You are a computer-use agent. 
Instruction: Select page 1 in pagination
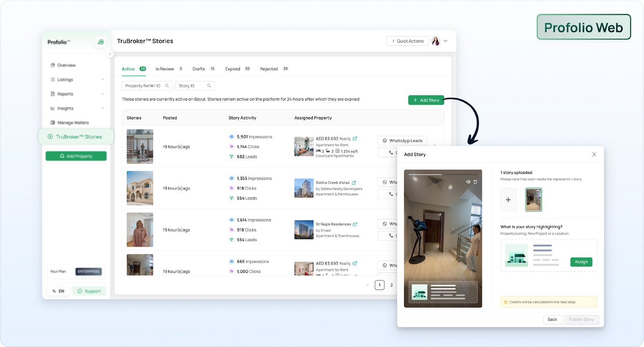coord(380,285)
